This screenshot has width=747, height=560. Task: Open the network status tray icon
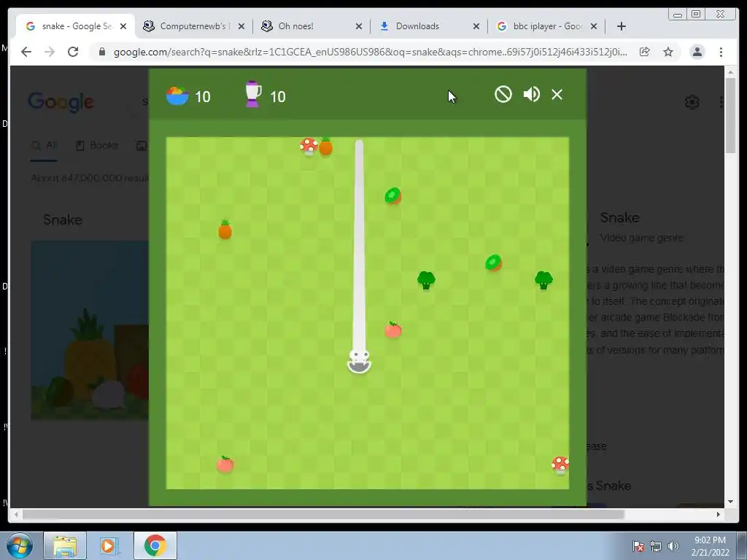coord(656,546)
